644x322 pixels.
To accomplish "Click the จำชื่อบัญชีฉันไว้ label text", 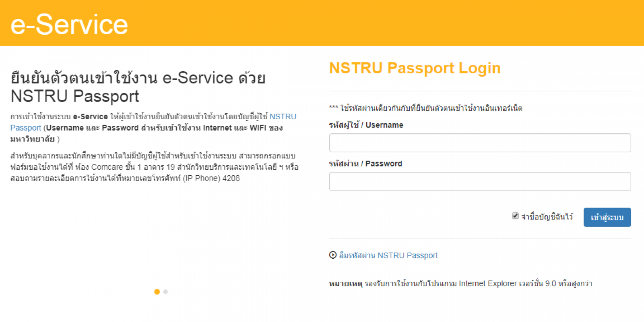I will click(547, 217).
